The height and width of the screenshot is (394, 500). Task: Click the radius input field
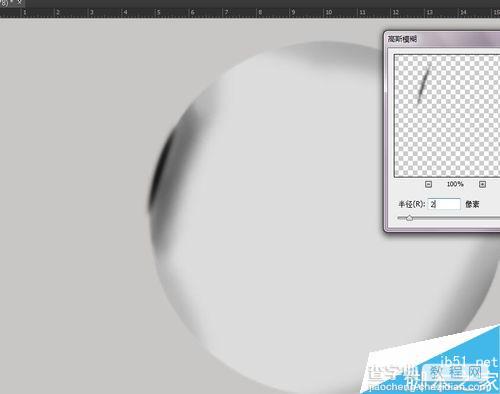coord(444,204)
